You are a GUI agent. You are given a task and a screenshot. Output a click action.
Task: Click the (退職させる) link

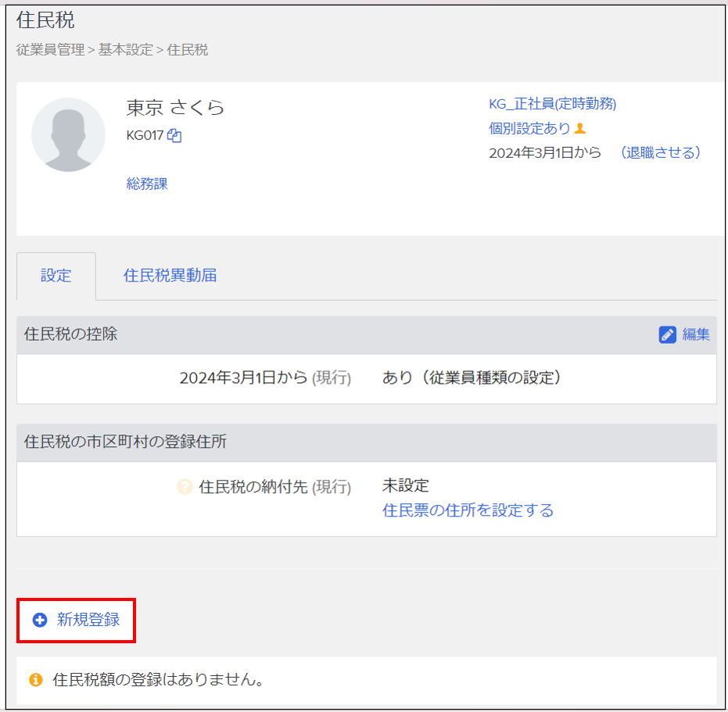click(x=660, y=152)
